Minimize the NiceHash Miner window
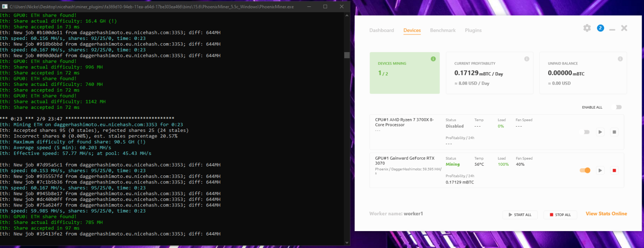The width and height of the screenshot is (644, 248). [x=612, y=29]
